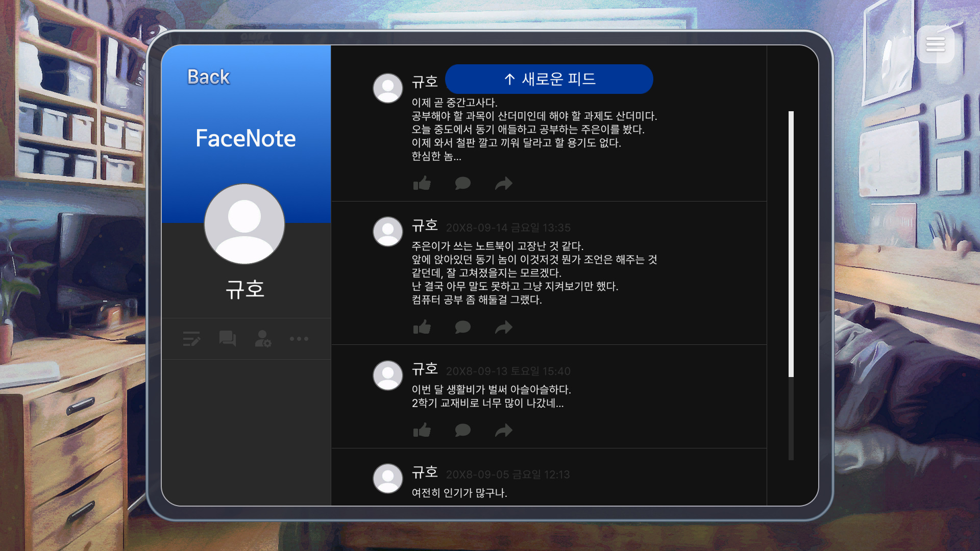
Task: Like the 중간고사 post
Action: [x=422, y=183]
